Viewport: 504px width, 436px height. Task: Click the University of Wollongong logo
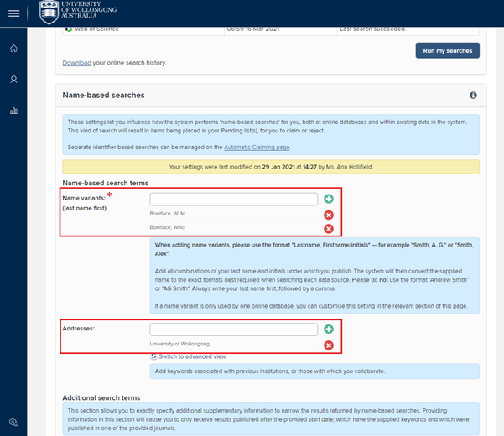(78, 13)
